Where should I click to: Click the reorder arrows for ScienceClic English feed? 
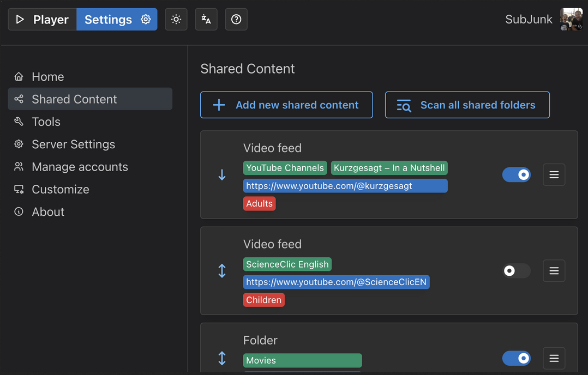222,271
